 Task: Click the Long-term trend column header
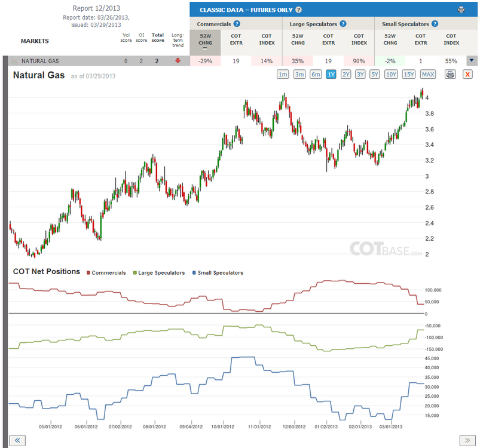point(178,40)
